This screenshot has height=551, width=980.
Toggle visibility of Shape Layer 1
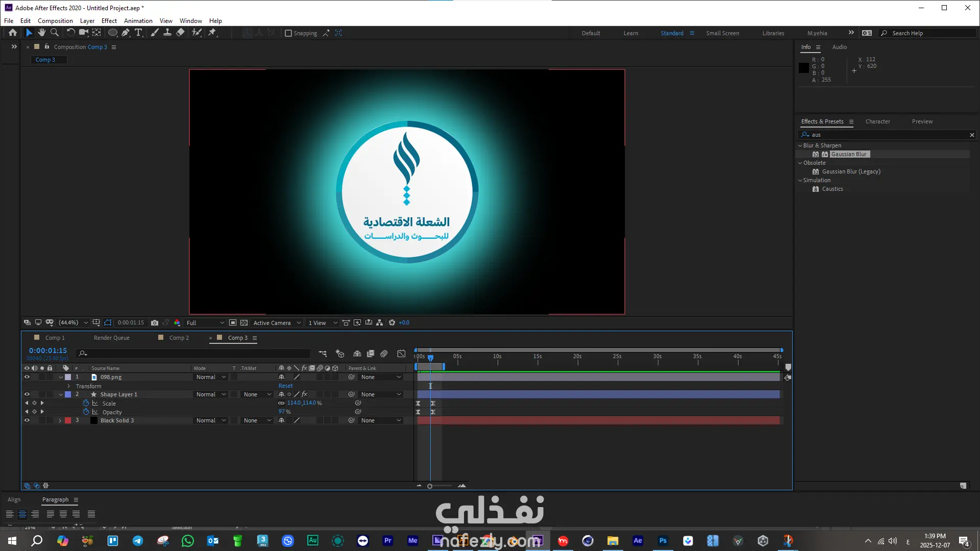(x=27, y=394)
